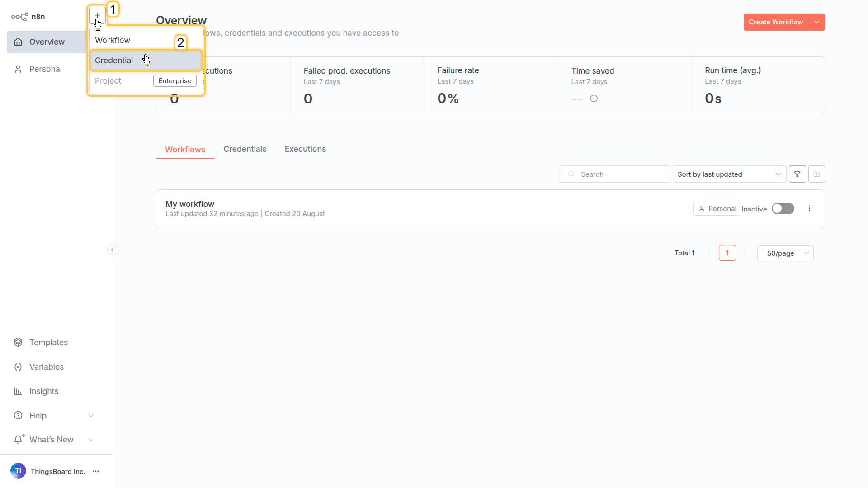Click the n8n logo
Viewport: 868px width, 488px height.
tap(28, 17)
